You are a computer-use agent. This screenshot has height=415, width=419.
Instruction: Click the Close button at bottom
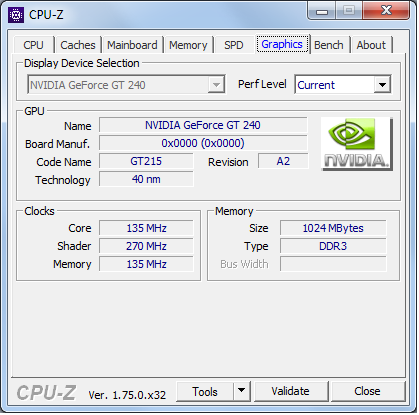point(367,391)
